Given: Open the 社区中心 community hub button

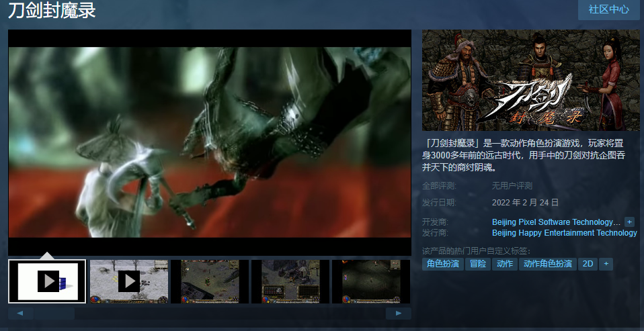Looking at the screenshot, I should (608, 9).
